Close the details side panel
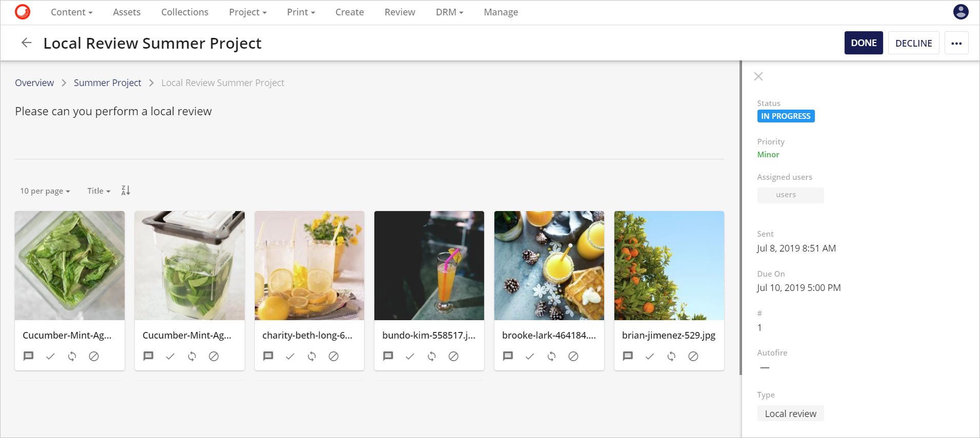The image size is (980, 438). click(758, 76)
